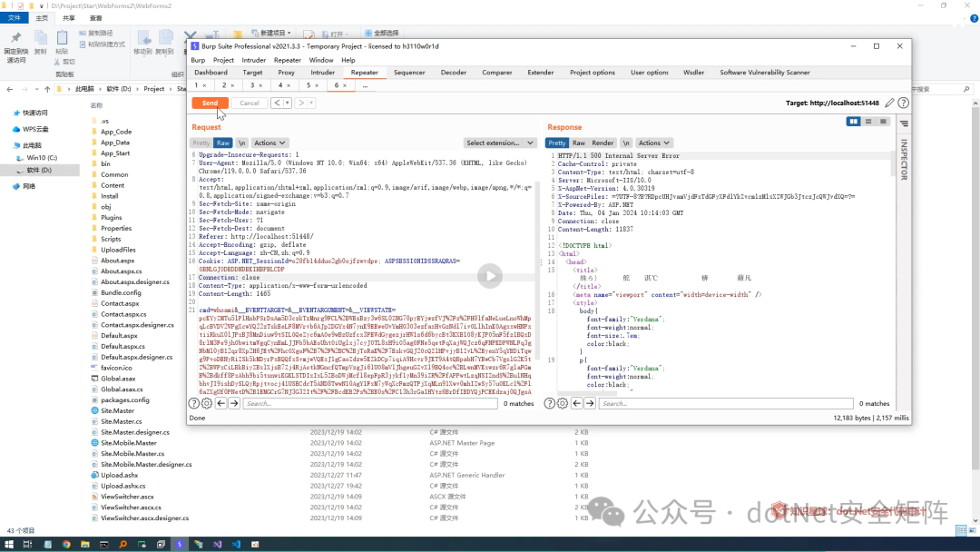This screenshot has height=552, width=980.
Task: Open Actions dropdown in Response pane
Action: 653,143
